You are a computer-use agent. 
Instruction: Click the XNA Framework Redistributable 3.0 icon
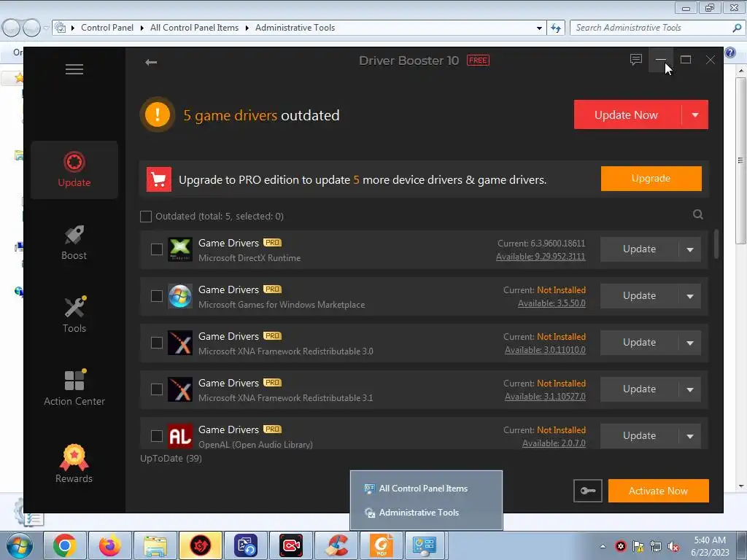[x=180, y=343]
